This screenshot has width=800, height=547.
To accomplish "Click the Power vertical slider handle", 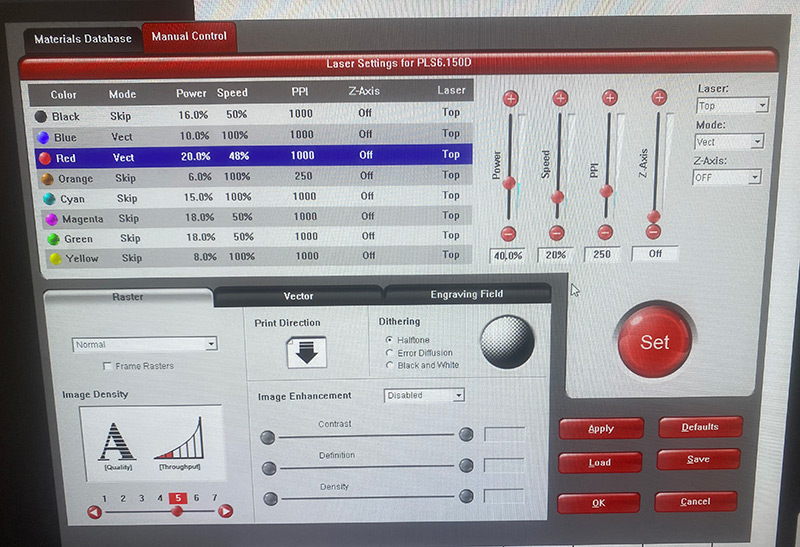I will [509, 183].
